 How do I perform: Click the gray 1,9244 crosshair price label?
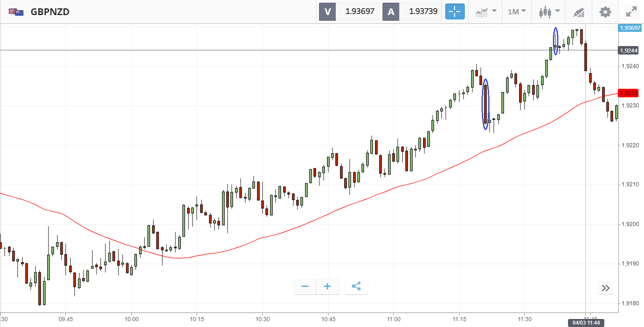pyautogui.click(x=628, y=51)
